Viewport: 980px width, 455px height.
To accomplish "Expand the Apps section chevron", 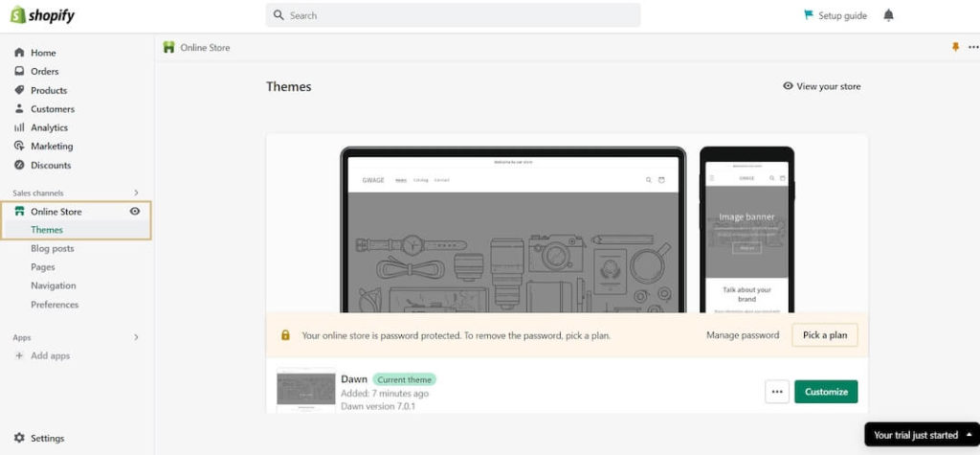I will pyautogui.click(x=136, y=337).
